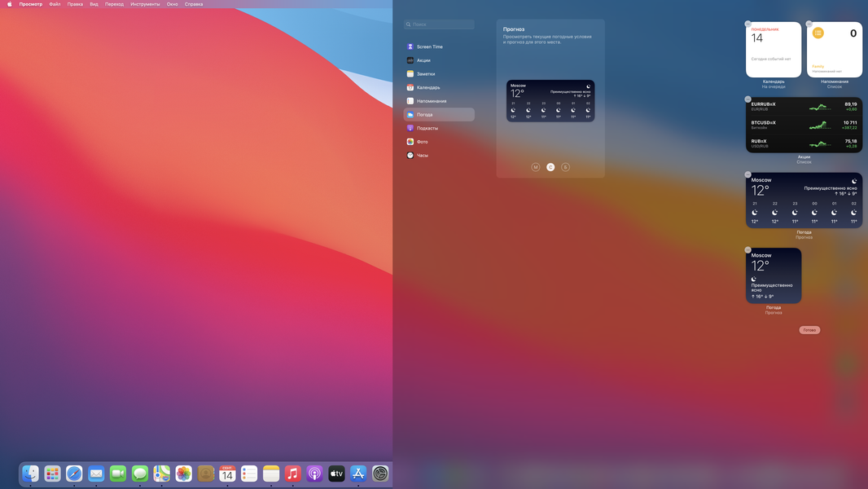Open Messages app in the Dock

139,474
